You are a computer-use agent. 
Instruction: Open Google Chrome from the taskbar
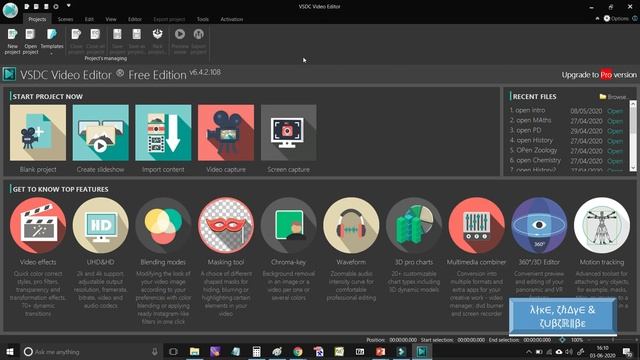pyautogui.click(x=298, y=351)
